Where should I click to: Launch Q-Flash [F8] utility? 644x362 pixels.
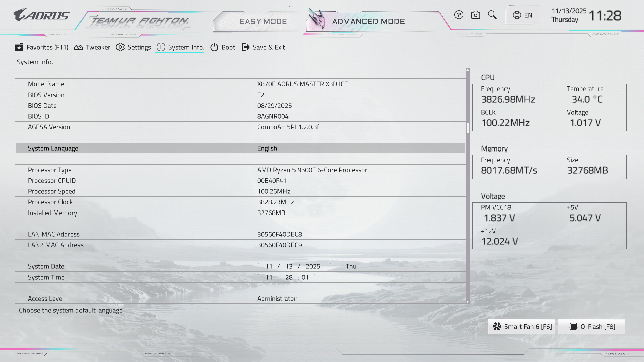(592, 327)
